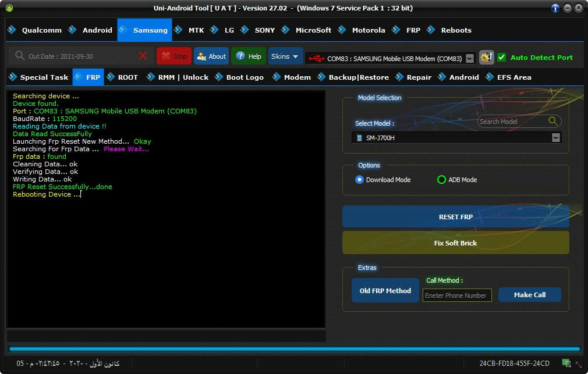Open the Skins dropdown menu

pos(285,56)
